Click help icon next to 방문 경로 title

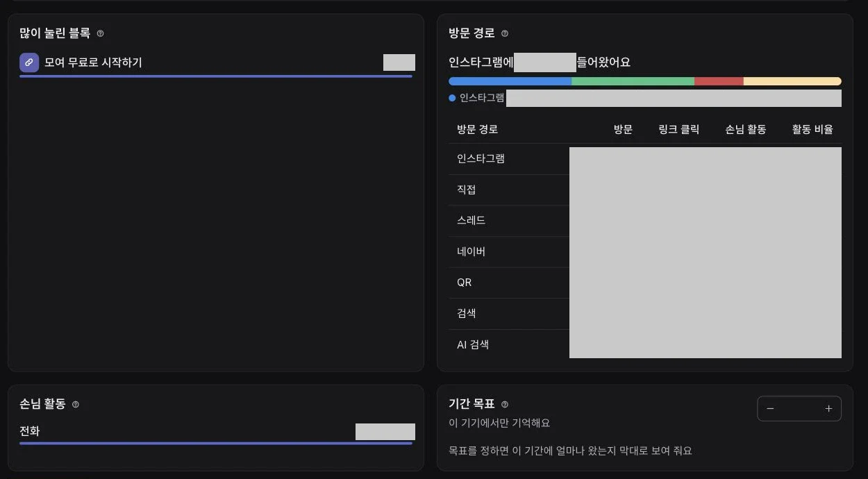[x=505, y=33]
